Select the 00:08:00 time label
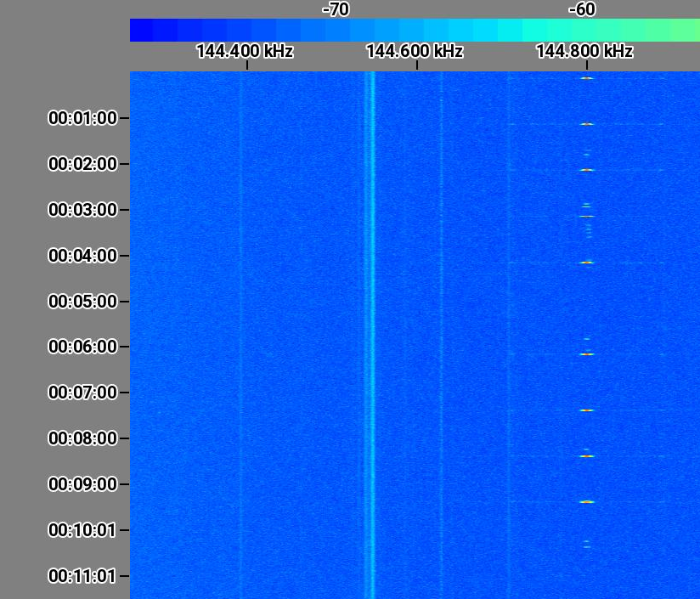The image size is (700, 599). [82, 438]
